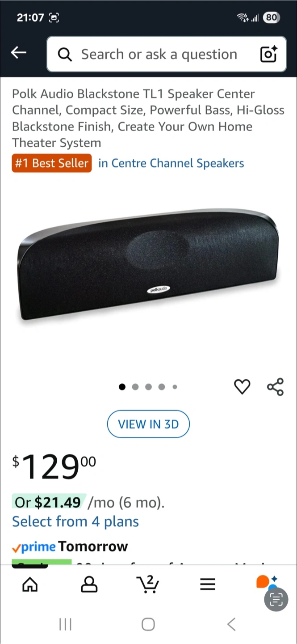
Task: Tap the search magnifier icon
Action: pos(65,55)
